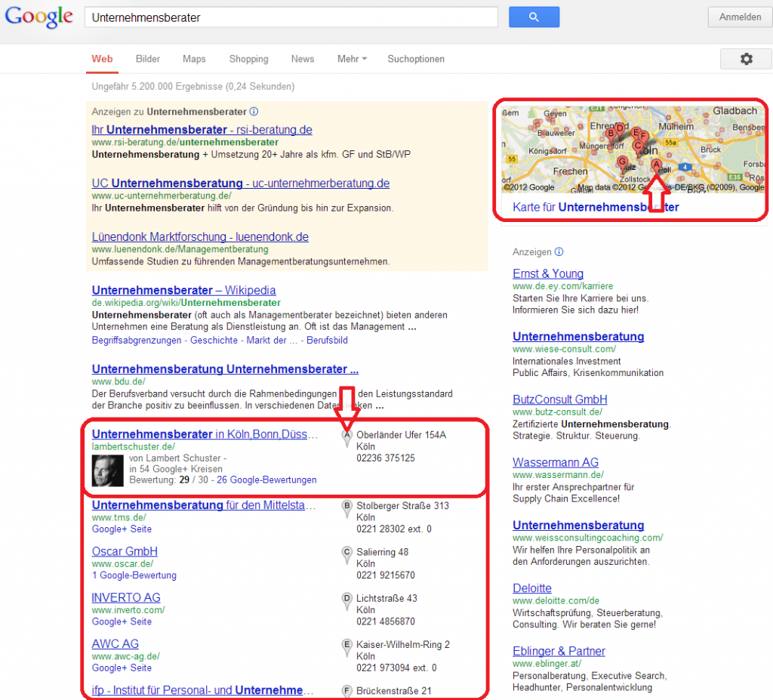This screenshot has width=773, height=700.
Task: Click green URL 'lambertschuster.de/'
Action: (134, 446)
